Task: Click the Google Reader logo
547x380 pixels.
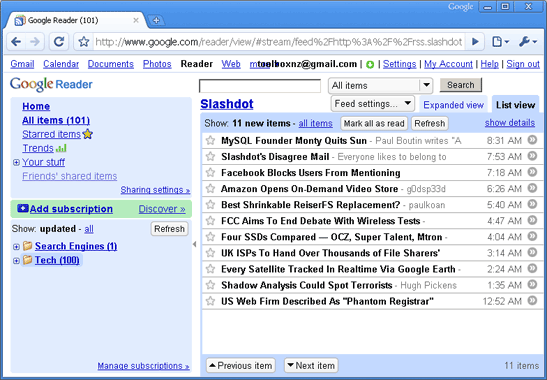Action: click(51, 84)
